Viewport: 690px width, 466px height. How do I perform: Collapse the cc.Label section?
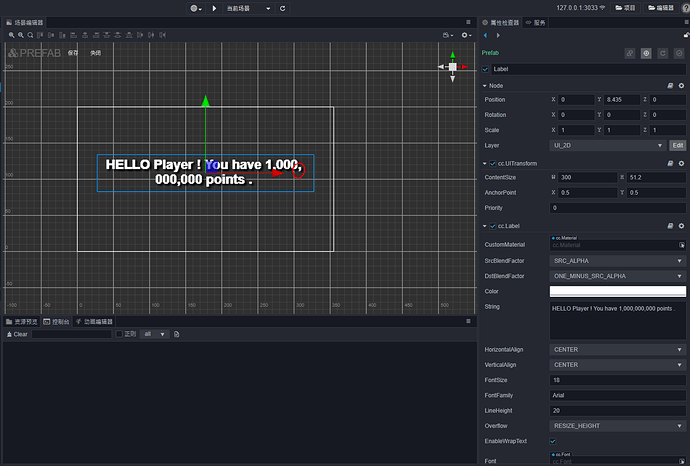[x=484, y=226]
